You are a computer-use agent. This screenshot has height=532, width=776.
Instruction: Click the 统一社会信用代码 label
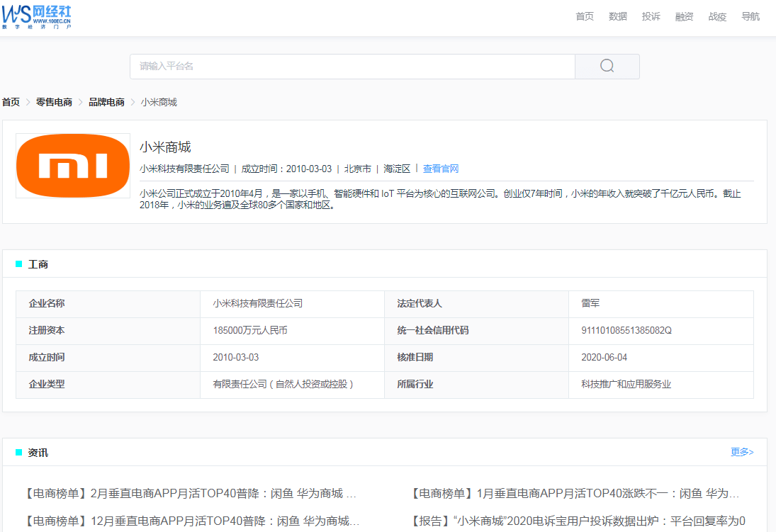tap(433, 330)
